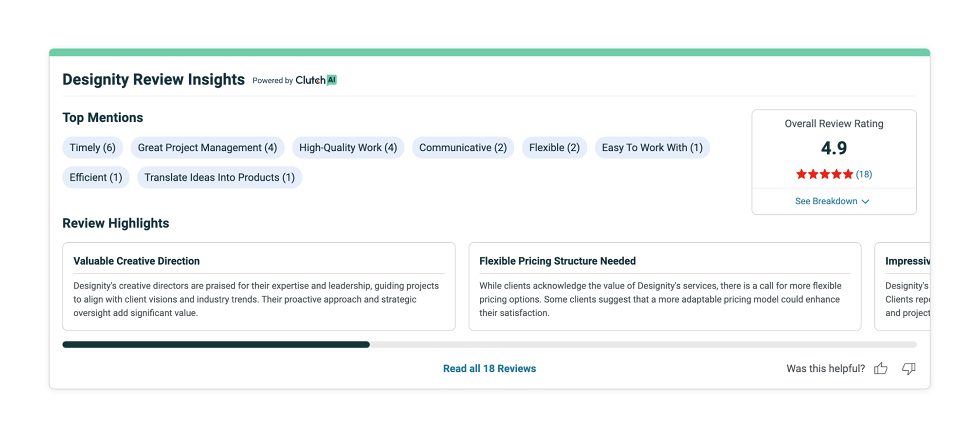Click the red five-star rating
The height and width of the screenshot is (439, 980).
[825, 174]
